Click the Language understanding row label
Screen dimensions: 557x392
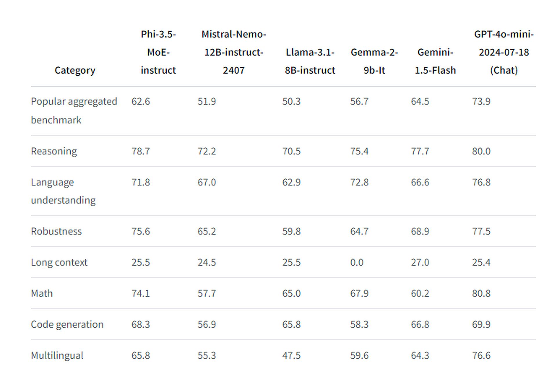coord(63,191)
